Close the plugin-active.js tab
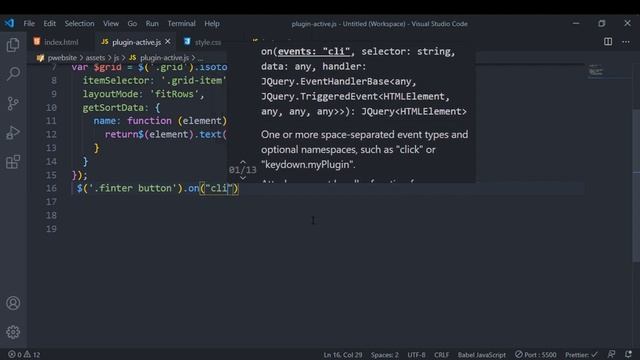The height and width of the screenshot is (360, 640). point(167,42)
